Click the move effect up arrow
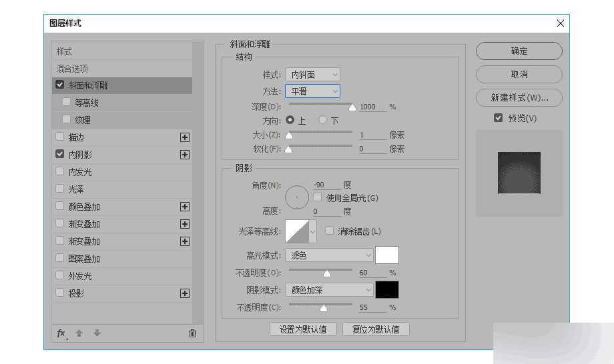 79,333
